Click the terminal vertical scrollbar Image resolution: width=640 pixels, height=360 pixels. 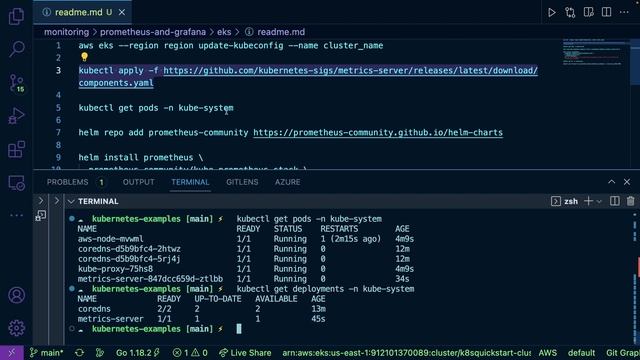pos(635,278)
